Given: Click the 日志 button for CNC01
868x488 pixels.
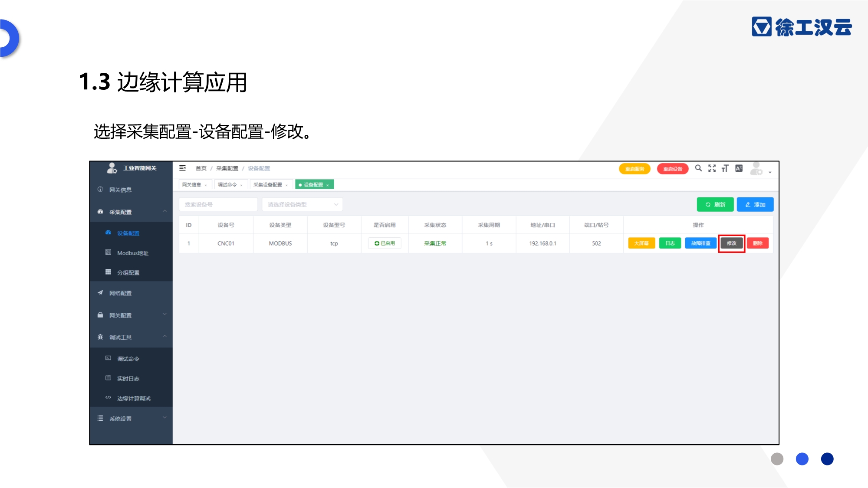Looking at the screenshot, I should click(x=670, y=243).
